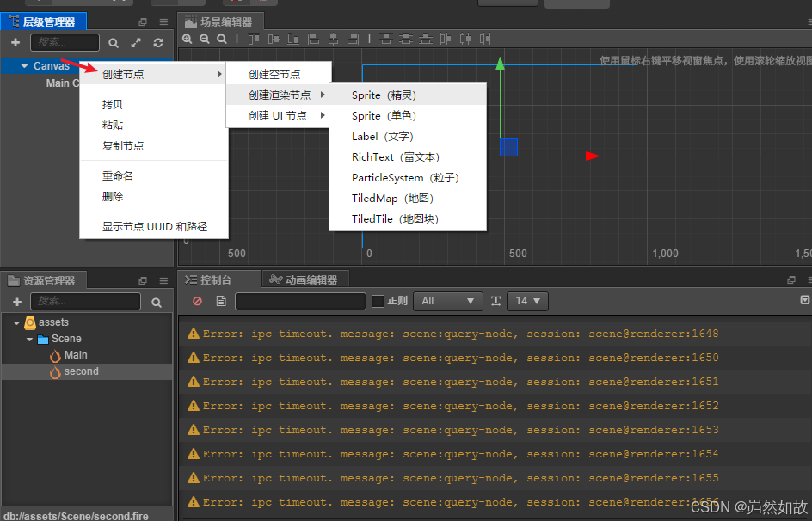Align selected nodes to left edges
The height and width of the screenshot is (521, 812).
click(313, 39)
